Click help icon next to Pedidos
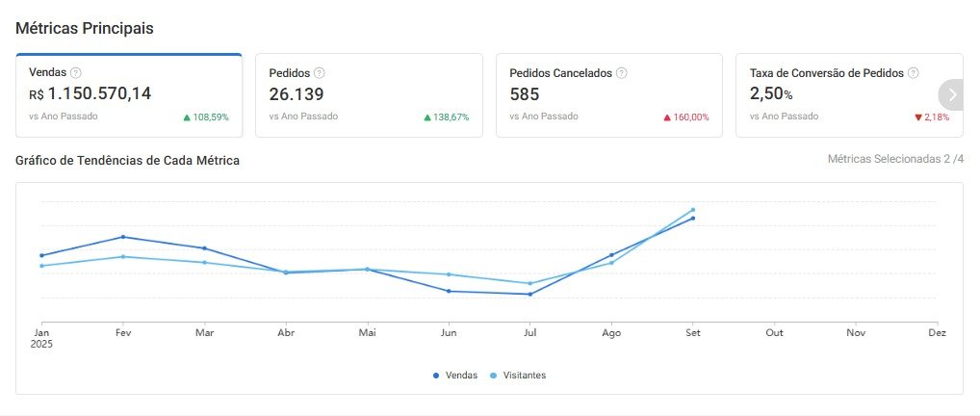This screenshot has height=416, width=980. pos(320,73)
